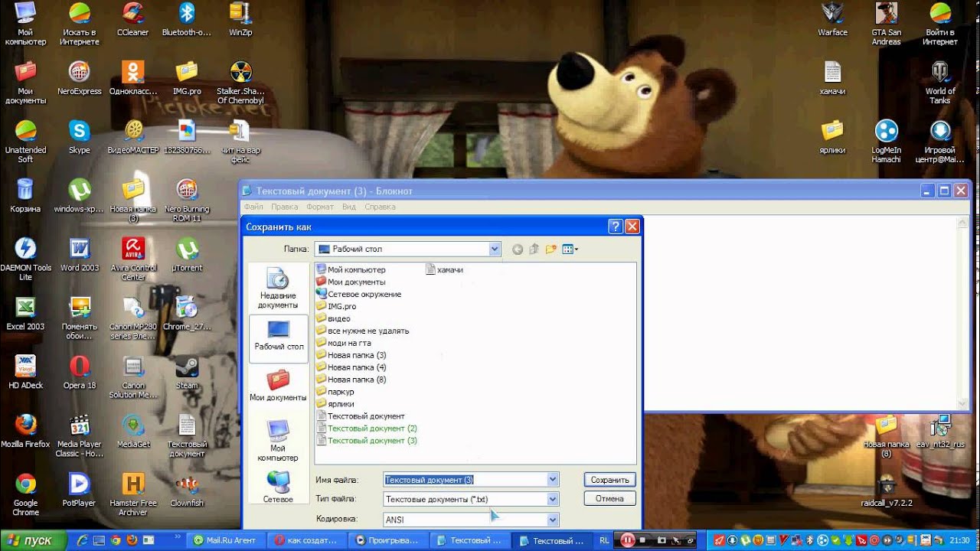The width and height of the screenshot is (980, 551).
Task: Expand Имя файла dropdown arrow
Action: click(x=553, y=480)
